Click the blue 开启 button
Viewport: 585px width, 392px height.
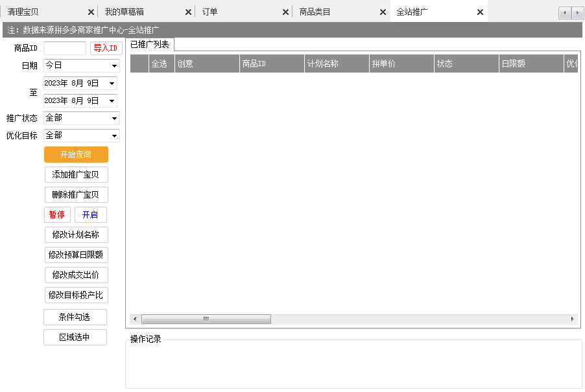coord(91,214)
